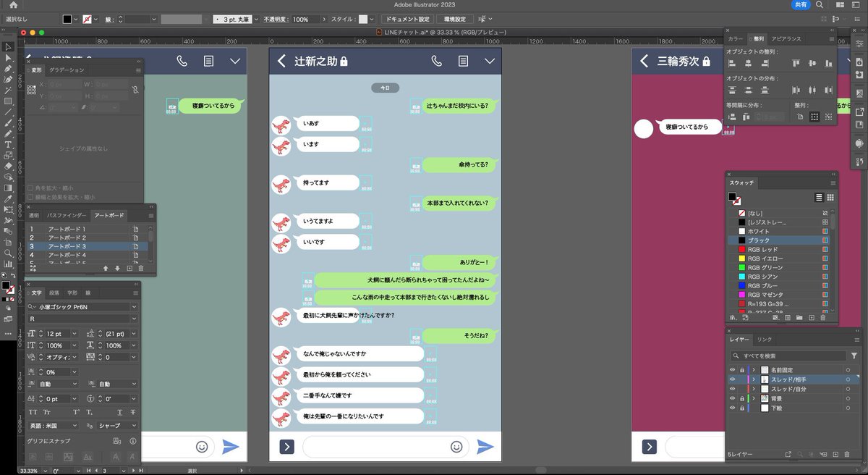The image size is (868, 475).
Task: Click the ドキュメント設定 button
Action: click(x=407, y=19)
